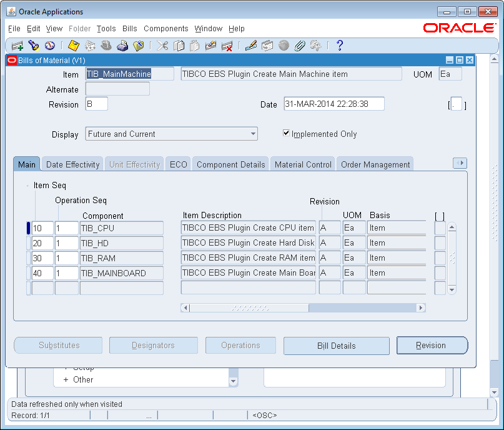
Task: Click the Revision button
Action: pyautogui.click(x=432, y=346)
